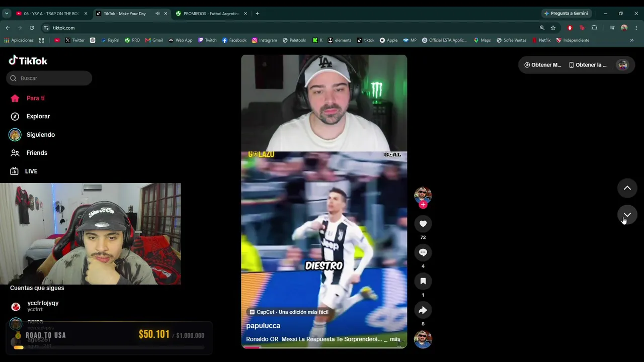
Task: Open the Independiente bookmark
Action: (x=573, y=40)
